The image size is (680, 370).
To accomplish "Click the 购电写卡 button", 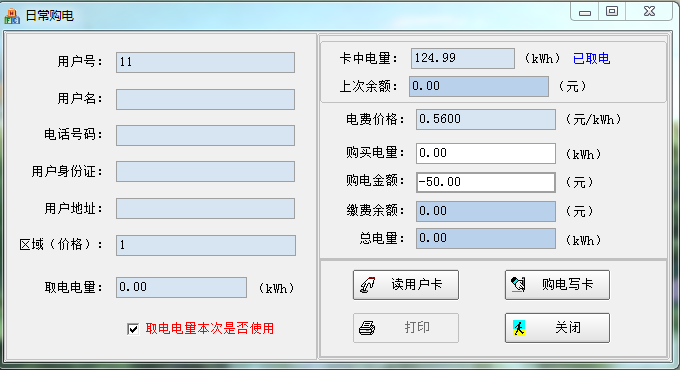I will tap(557, 285).
